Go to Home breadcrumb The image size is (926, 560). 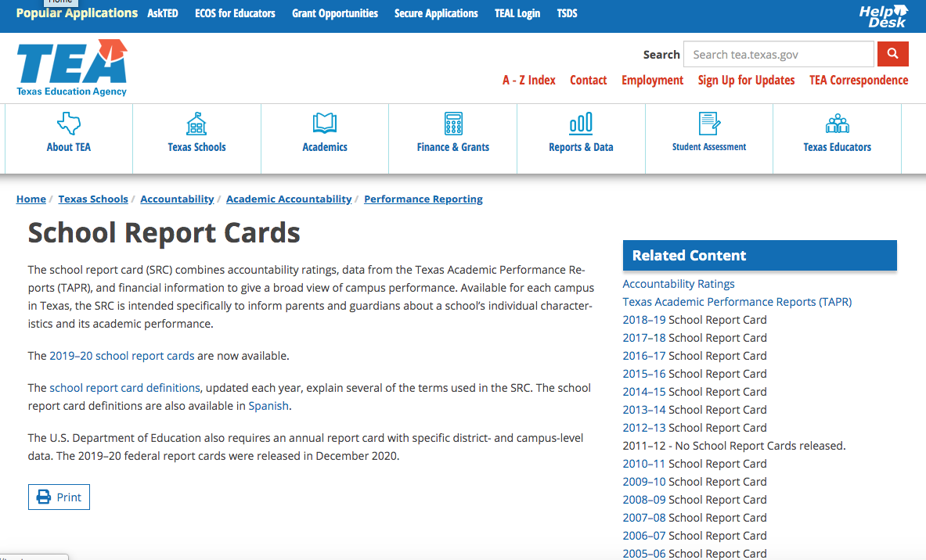coord(31,199)
